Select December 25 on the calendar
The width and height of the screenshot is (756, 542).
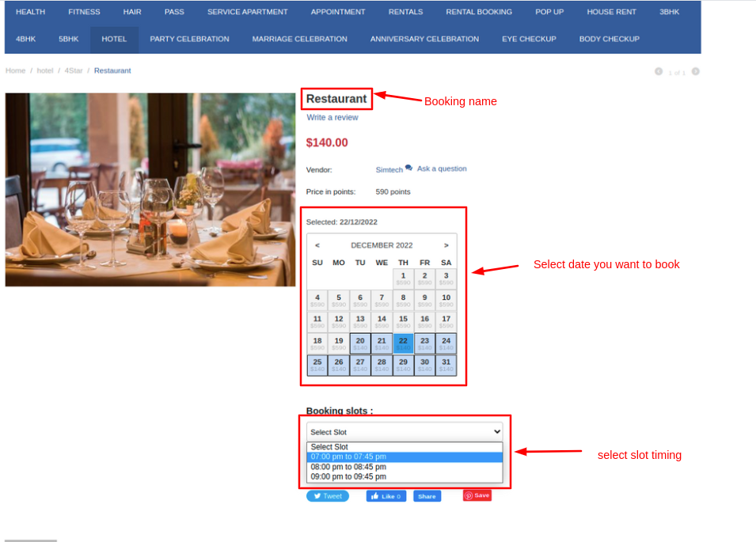(317, 365)
